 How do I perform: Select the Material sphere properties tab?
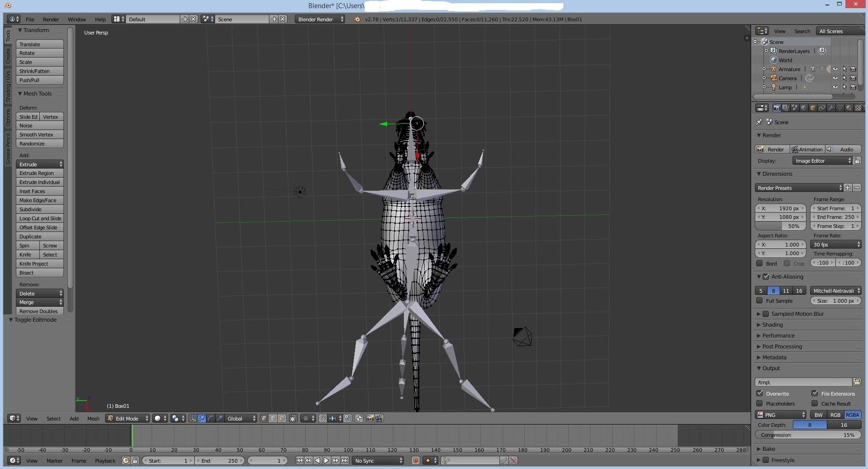point(849,108)
